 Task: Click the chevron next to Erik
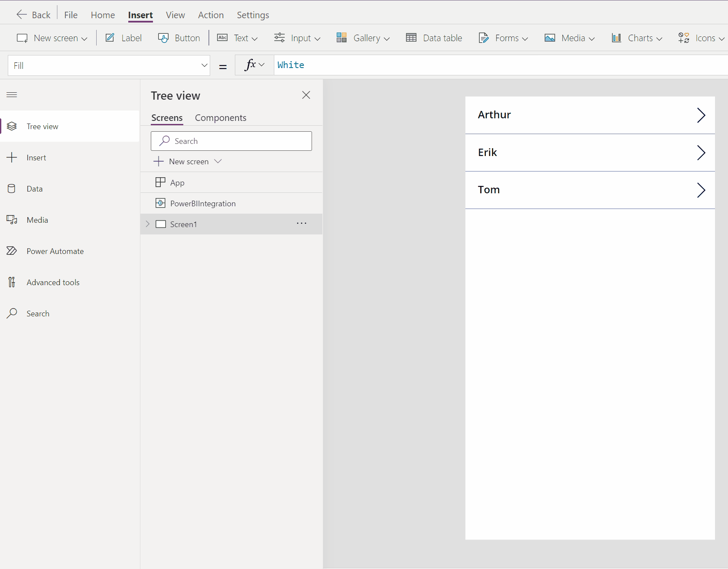click(701, 153)
